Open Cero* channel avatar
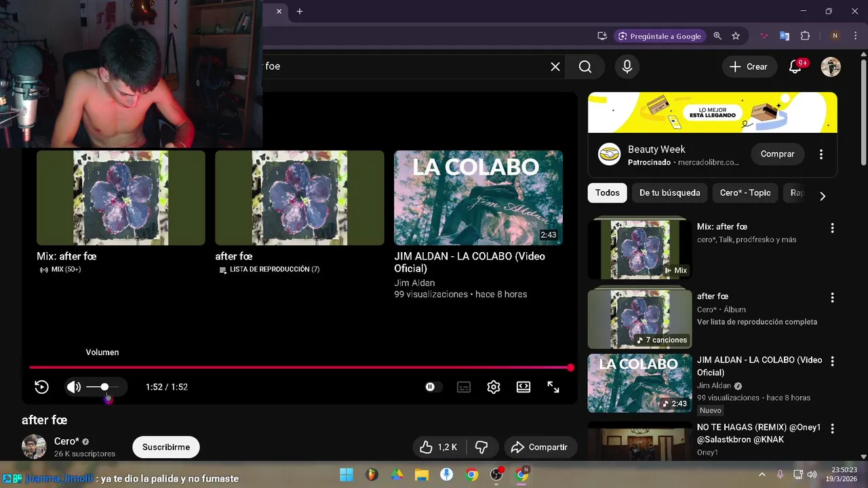Screen dimensions: 868x488 click(x=34, y=447)
